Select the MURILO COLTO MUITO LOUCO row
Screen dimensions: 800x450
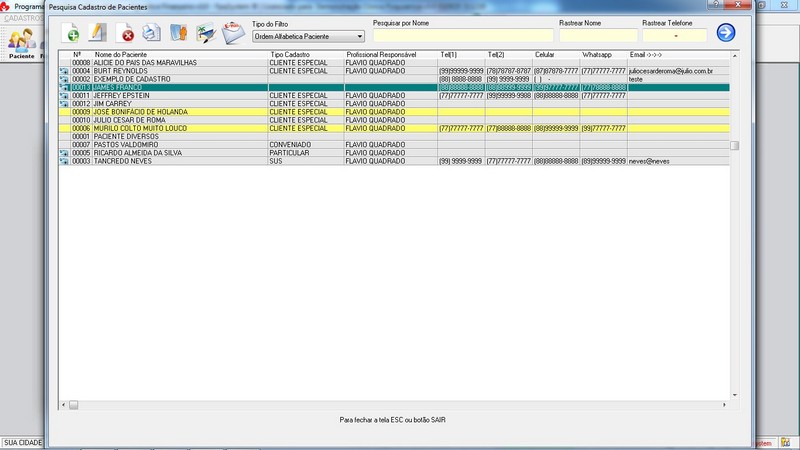click(x=394, y=128)
